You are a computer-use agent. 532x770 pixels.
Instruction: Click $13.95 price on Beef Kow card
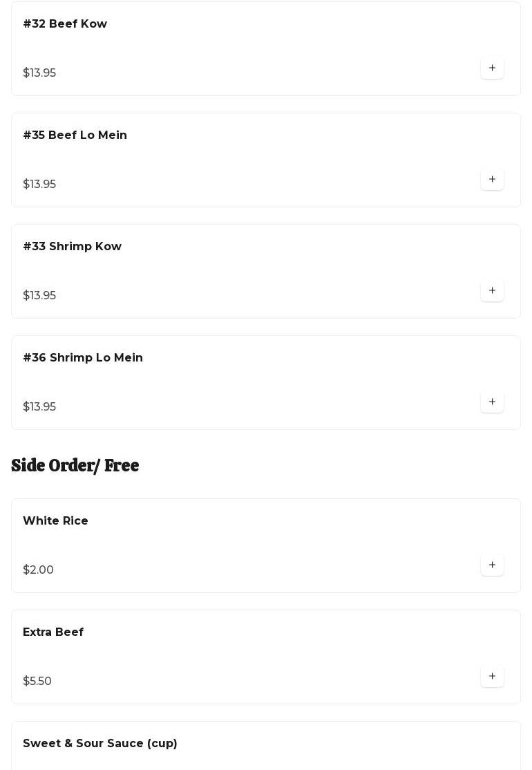(x=39, y=73)
